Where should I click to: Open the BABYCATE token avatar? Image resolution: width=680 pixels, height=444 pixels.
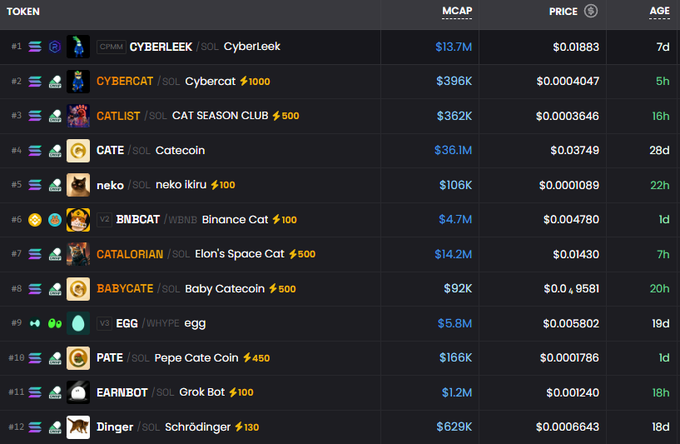coord(78,289)
